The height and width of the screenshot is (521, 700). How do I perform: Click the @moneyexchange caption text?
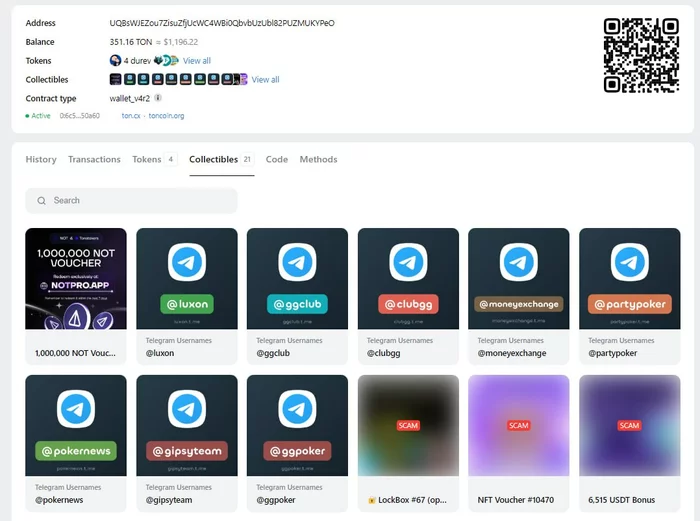pyautogui.click(x=512, y=353)
